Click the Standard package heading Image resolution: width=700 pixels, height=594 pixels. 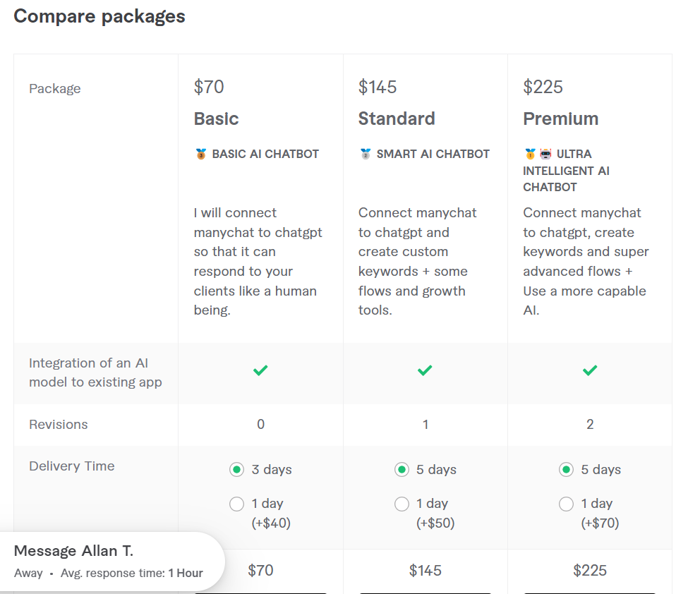click(x=397, y=119)
